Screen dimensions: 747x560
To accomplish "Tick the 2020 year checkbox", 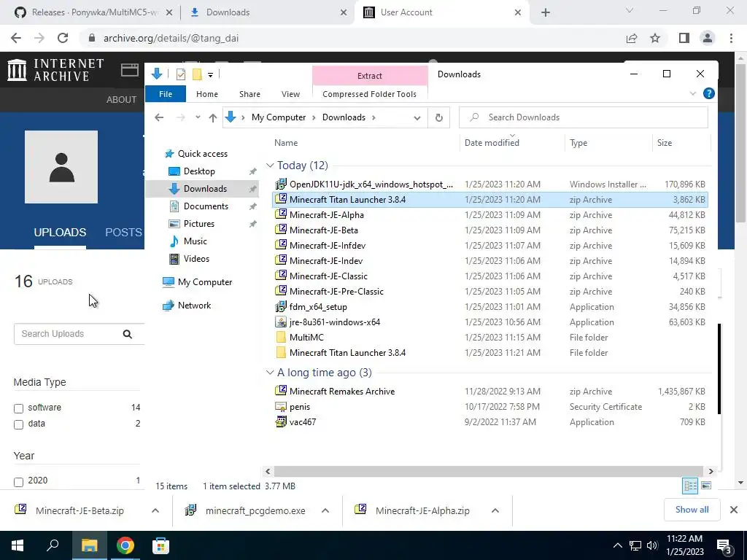I will tap(18, 482).
